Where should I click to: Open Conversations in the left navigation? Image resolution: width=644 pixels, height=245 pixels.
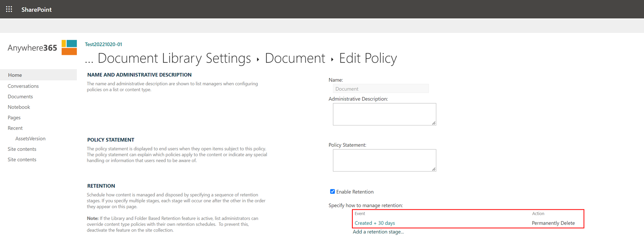click(23, 86)
